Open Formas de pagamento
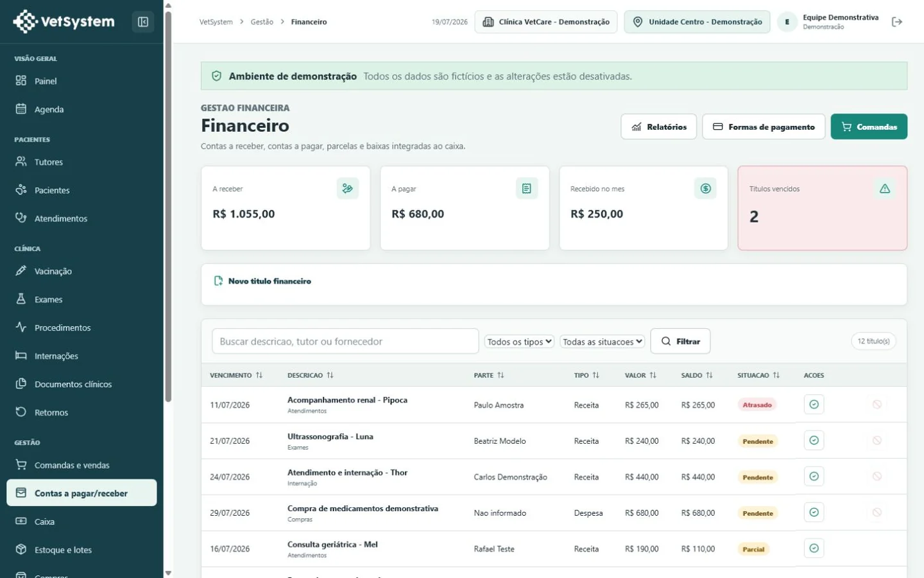 (x=764, y=127)
